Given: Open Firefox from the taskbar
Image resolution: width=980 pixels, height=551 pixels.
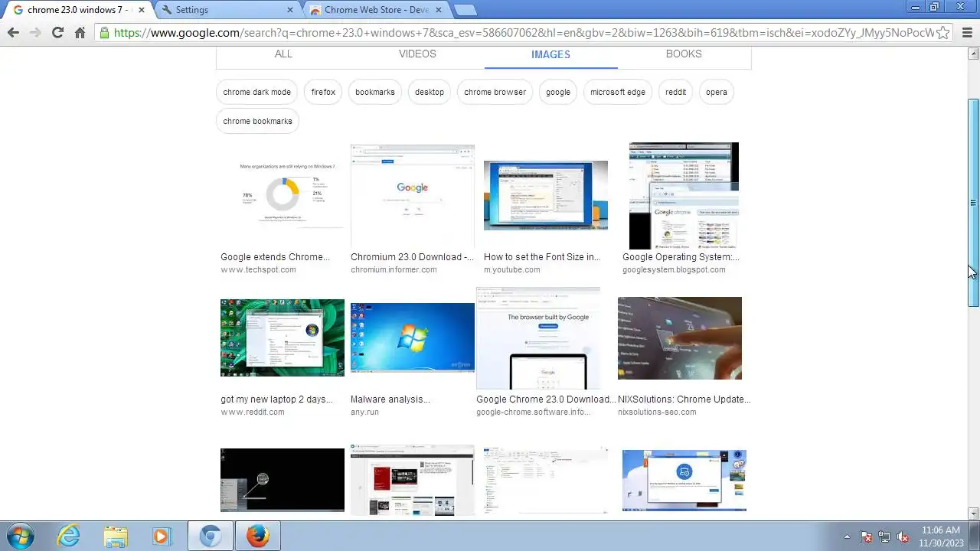Looking at the screenshot, I should [x=257, y=536].
